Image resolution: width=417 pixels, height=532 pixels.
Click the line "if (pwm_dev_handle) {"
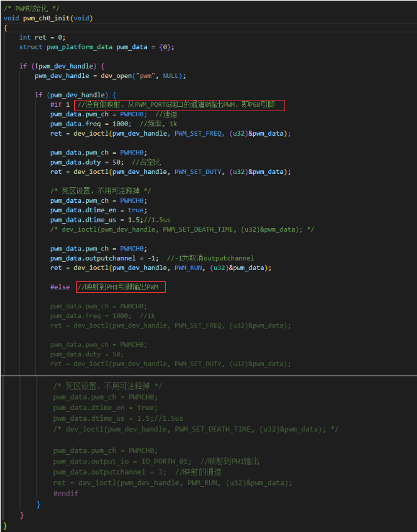click(75, 95)
